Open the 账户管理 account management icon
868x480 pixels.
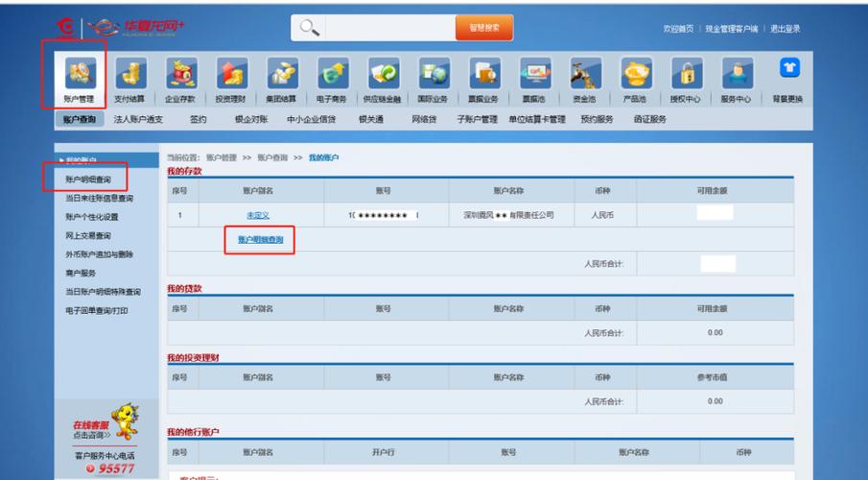click(81, 73)
